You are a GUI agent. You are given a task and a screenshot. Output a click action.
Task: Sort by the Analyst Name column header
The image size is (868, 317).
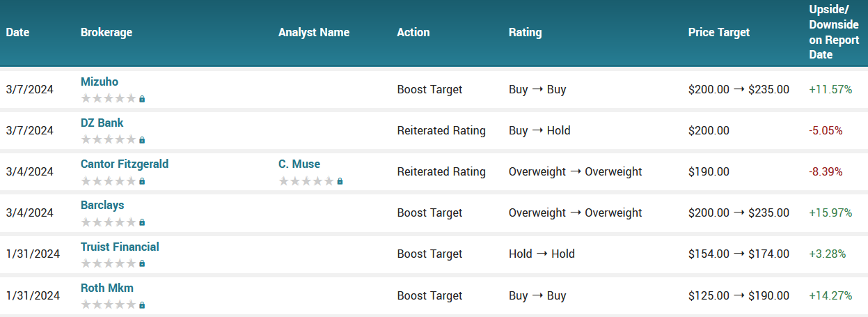tap(314, 32)
